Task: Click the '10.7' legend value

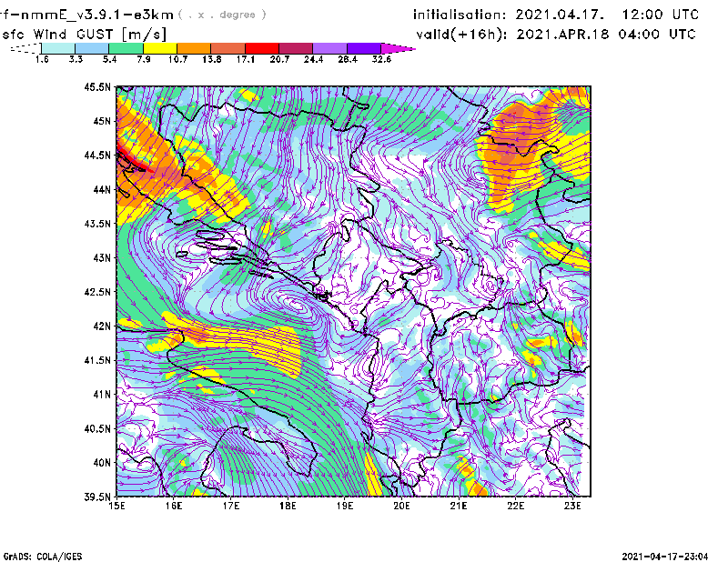Action: 177,59
